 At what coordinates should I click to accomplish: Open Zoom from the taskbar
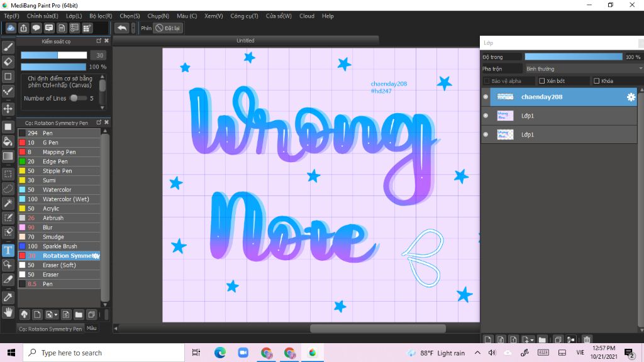[x=243, y=353]
